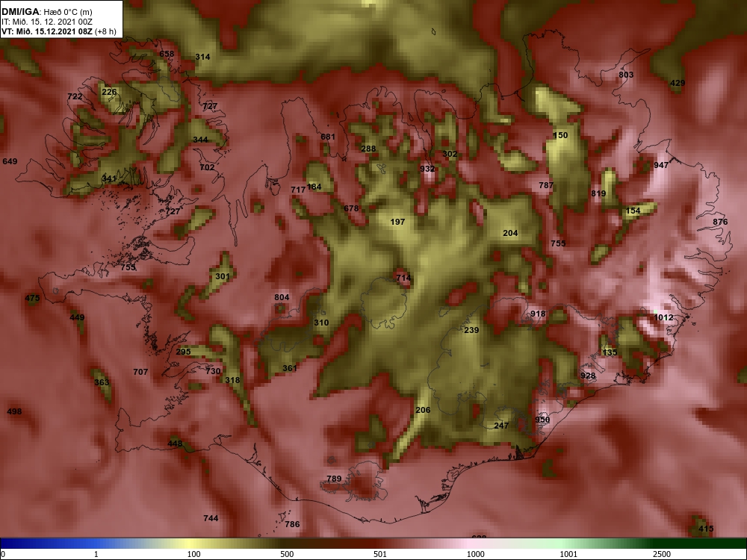
Task: Click the 184 value label
Action: pyautogui.click(x=314, y=186)
